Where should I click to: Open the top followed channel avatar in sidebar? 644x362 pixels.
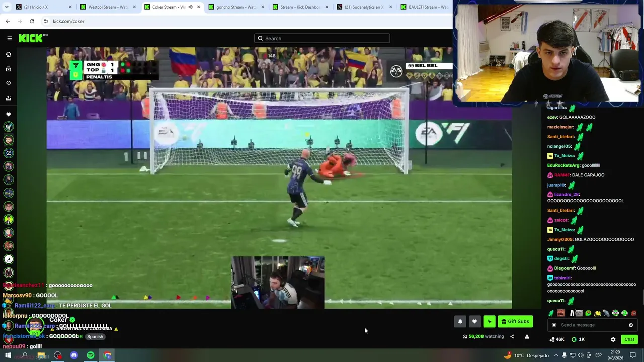pos(8,127)
